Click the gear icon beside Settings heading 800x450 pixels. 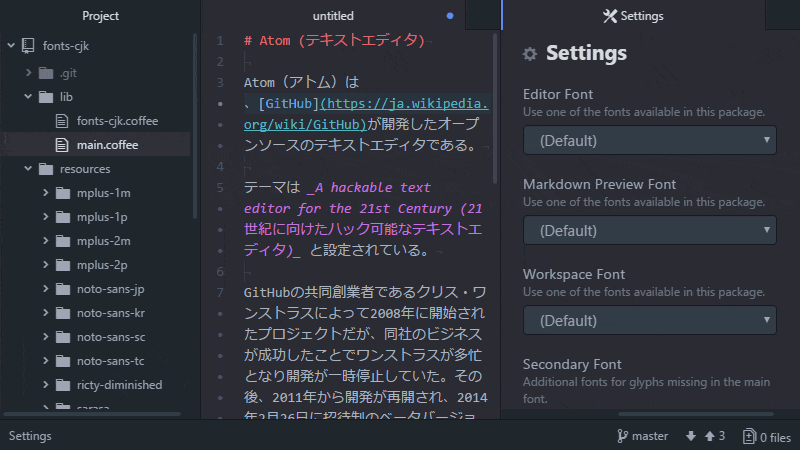coord(530,54)
